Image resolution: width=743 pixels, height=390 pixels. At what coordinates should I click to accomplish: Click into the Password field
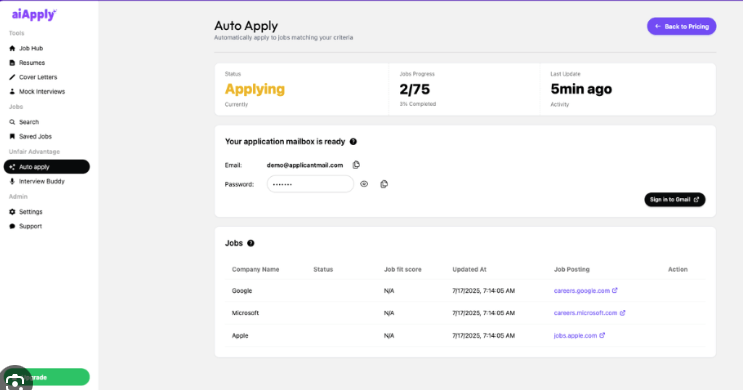tap(310, 184)
